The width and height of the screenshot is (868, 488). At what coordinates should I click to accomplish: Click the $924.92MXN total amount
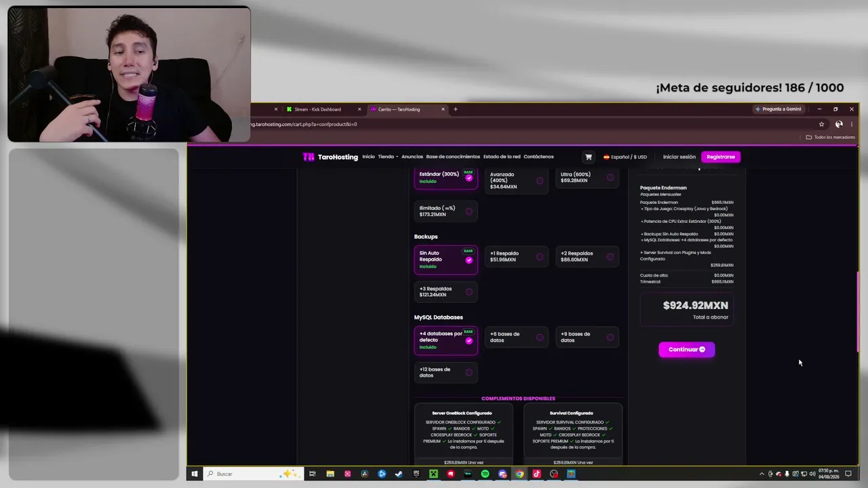pos(695,306)
